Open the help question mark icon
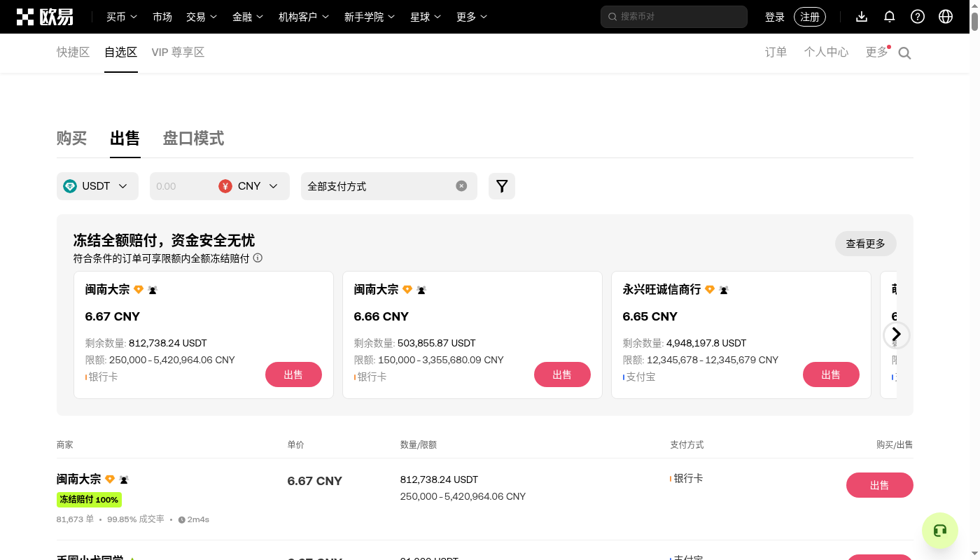The width and height of the screenshot is (980, 560). coord(918,17)
